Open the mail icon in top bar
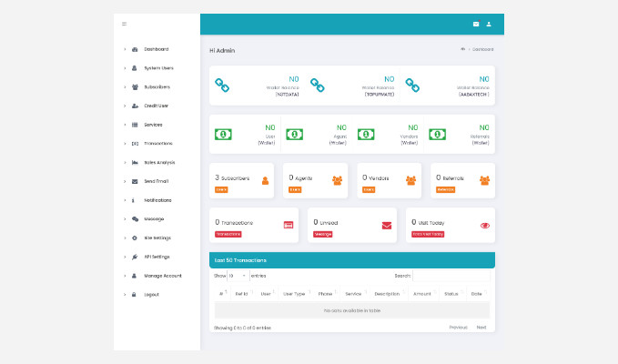618x364 pixels. [476, 24]
